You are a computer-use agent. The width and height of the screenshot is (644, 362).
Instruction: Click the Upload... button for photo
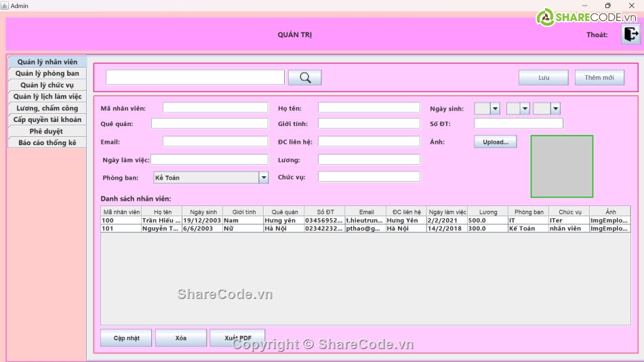tap(496, 142)
